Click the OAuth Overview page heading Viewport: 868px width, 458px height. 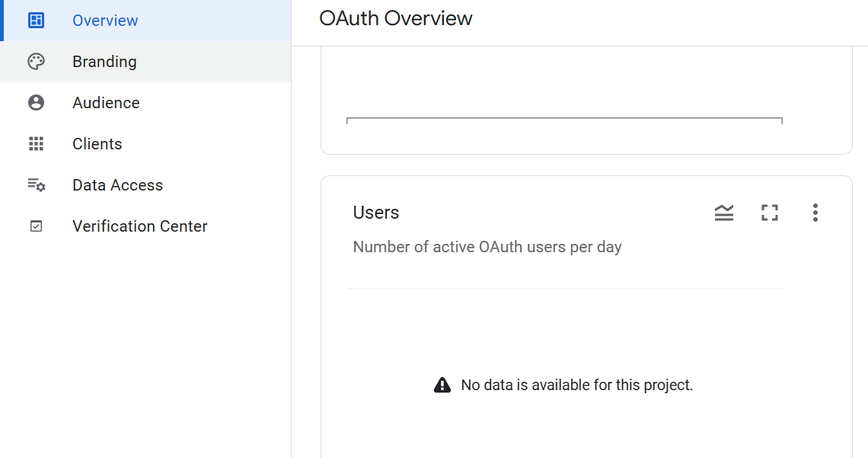point(396,18)
